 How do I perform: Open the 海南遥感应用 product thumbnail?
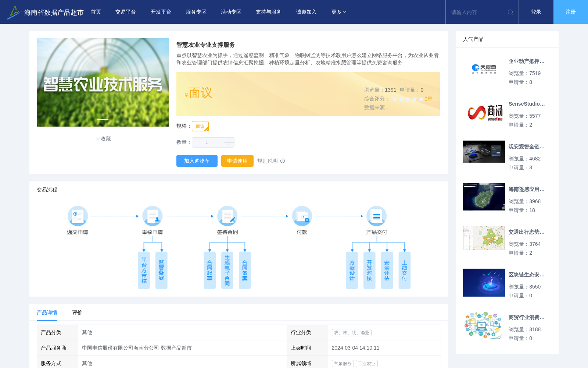tap(484, 197)
